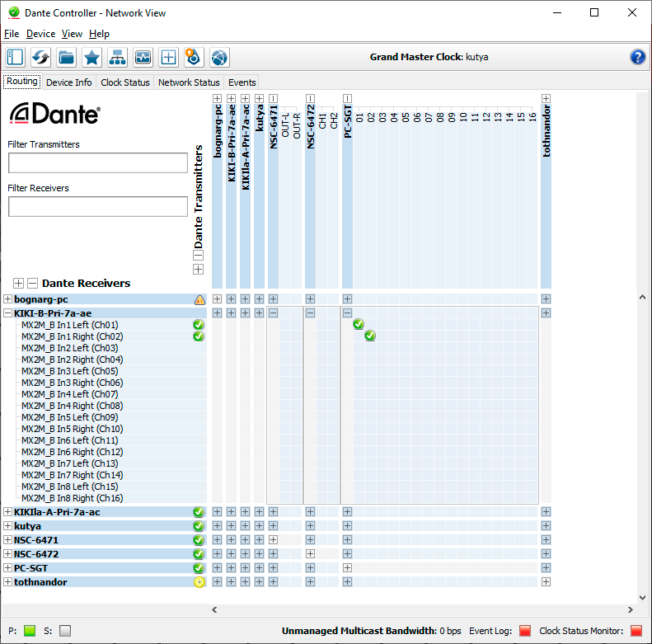Click the primary network P green indicator
The width and height of the screenshot is (652, 644).
coord(30,631)
